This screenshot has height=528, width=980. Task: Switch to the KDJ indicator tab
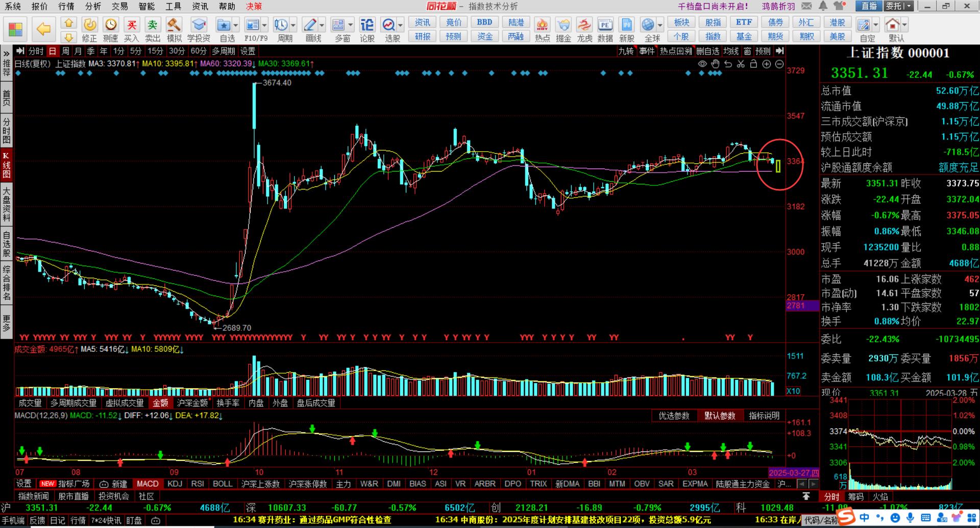point(175,484)
